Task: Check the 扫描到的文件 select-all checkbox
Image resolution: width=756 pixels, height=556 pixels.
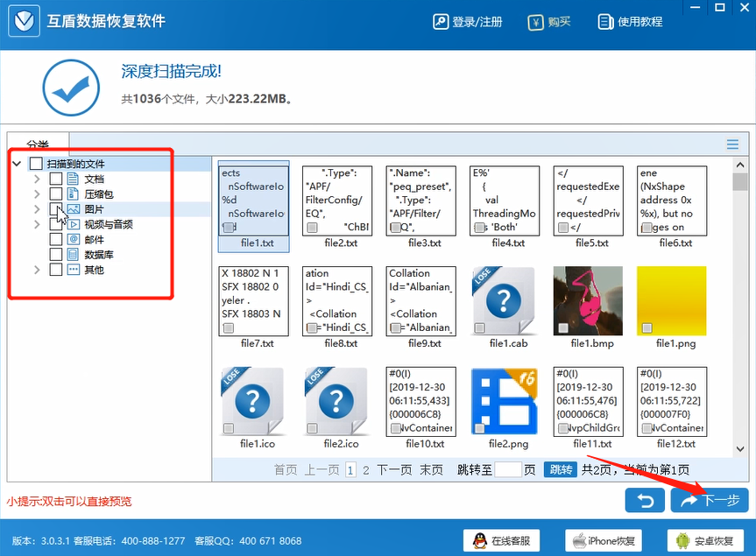Action: (35, 163)
